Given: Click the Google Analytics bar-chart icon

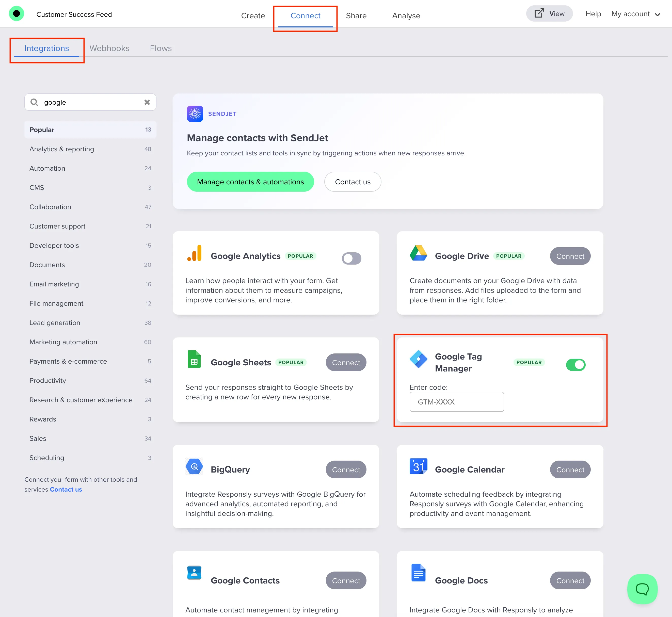Looking at the screenshot, I should (x=194, y=253).
